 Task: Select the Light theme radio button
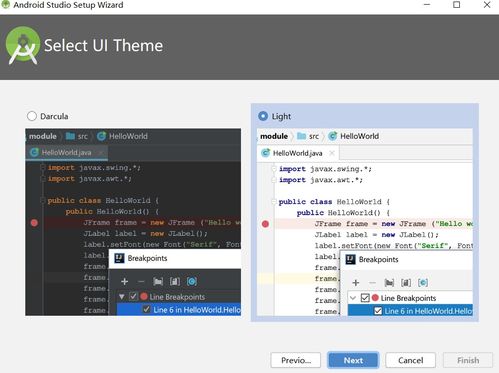pyautogui.click(x=263, y=116)
